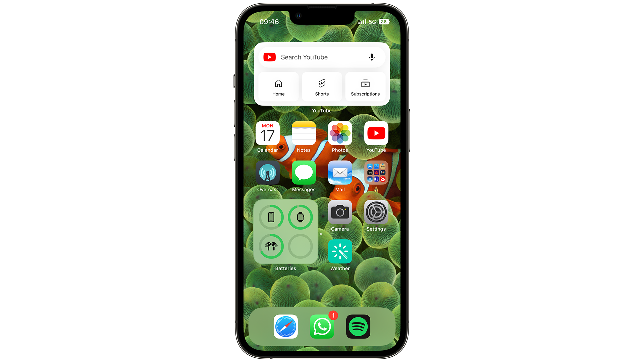Open Safari from the dock
644x362 pixels.
[285, 326]
